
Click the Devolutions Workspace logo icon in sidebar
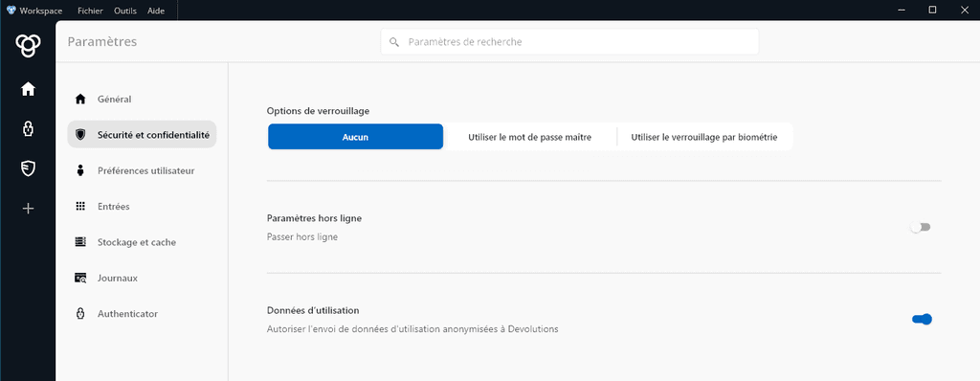pos(28,45)
